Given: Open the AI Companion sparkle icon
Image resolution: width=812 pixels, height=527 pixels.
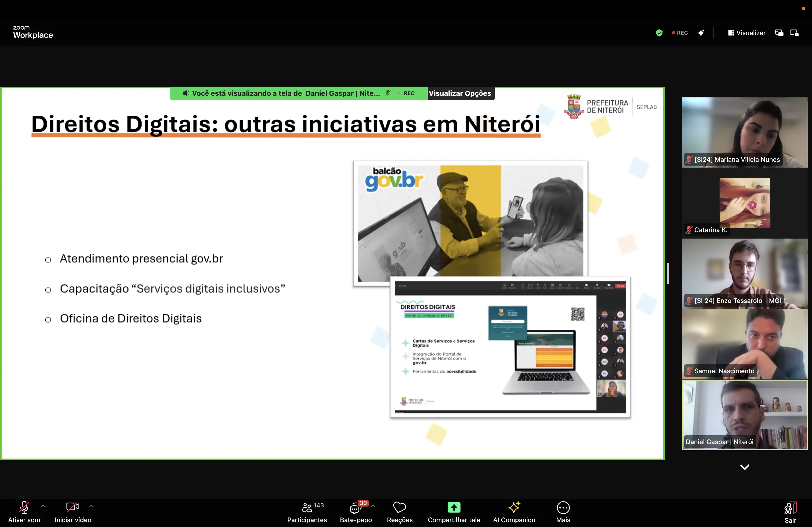Looking at the screenshot, I should point(514,508).
